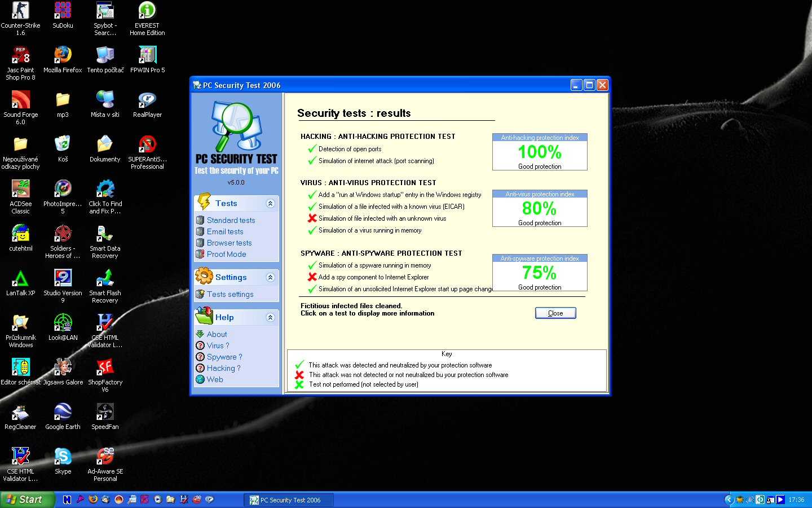
Task: Select the SpeedFan desktop icon
Action: click(x=105, y=416)
